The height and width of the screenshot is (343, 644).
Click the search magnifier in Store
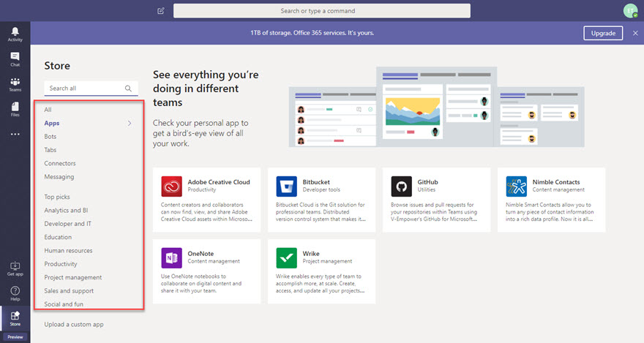(x=128, y=88)
